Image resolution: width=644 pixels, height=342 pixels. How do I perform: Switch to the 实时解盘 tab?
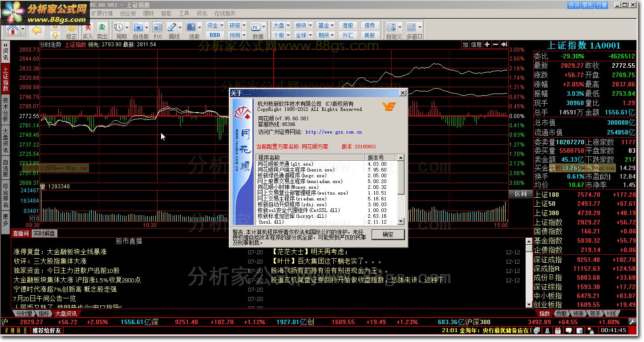[x=44, y=233]
